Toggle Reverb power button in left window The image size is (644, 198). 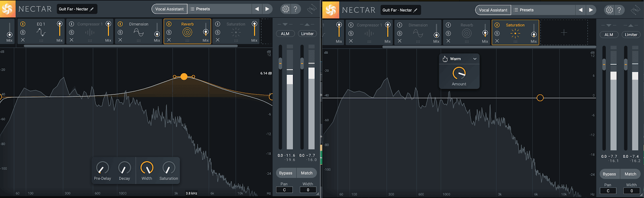[x=169, y=24]
